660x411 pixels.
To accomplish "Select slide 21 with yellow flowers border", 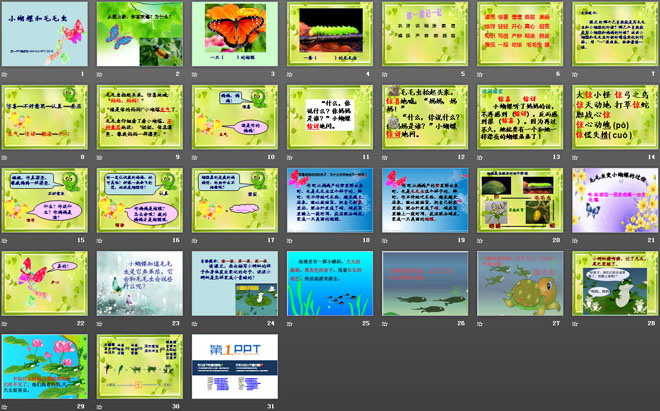I will pos(615,200).
